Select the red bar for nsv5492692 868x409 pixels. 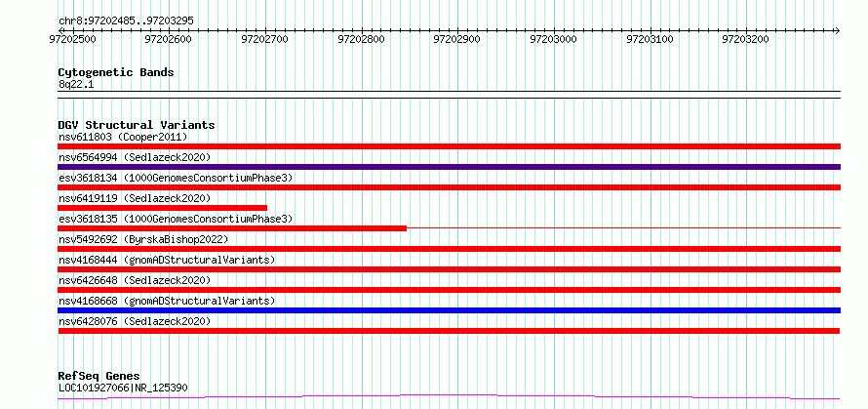click(x=449, y=249)
